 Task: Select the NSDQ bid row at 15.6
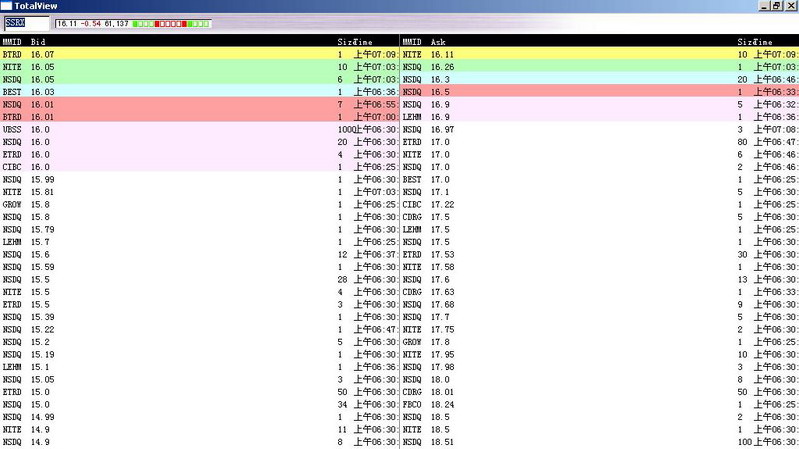200,254
